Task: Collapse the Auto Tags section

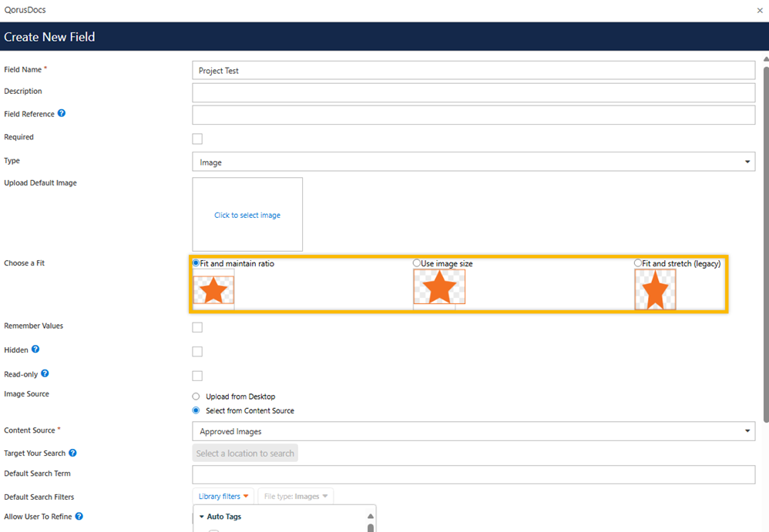Action: point(203,517)
